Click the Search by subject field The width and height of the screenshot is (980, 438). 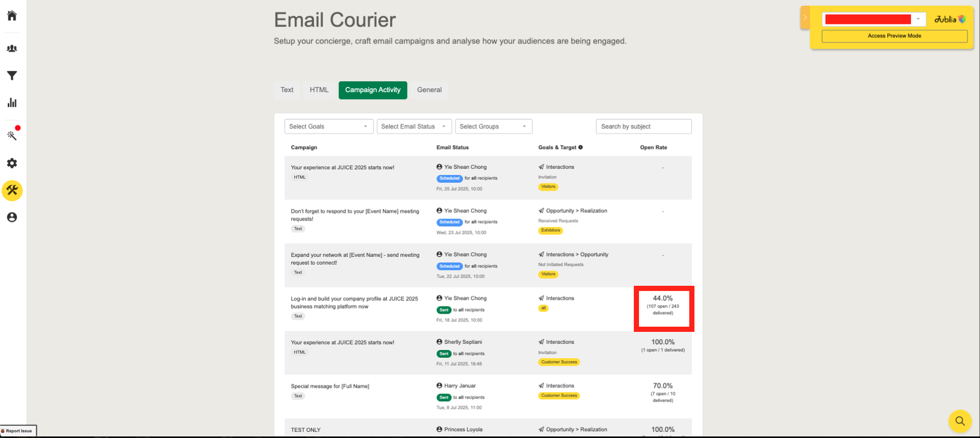coord(644,126)
